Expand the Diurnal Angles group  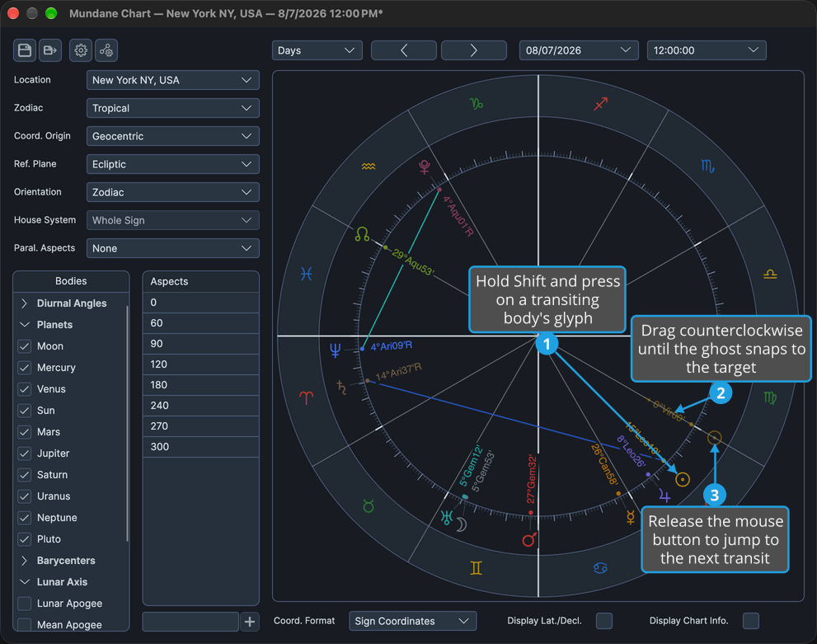24,303
